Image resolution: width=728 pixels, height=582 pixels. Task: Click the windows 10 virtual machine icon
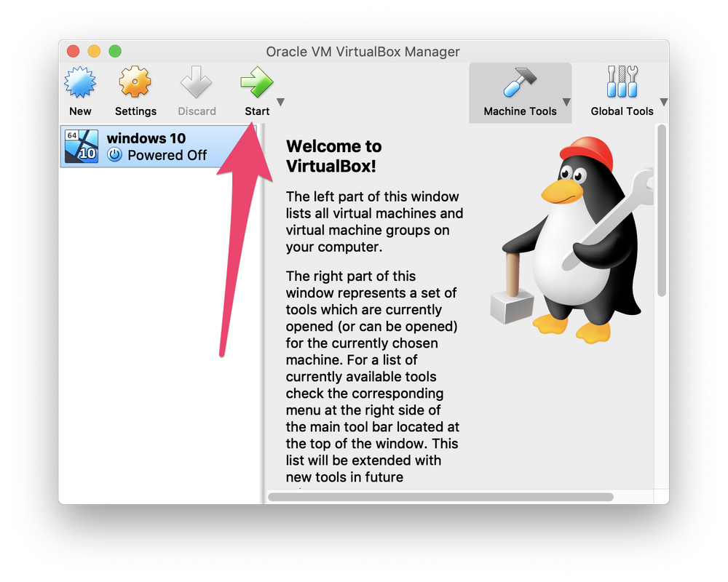(80, 145)
